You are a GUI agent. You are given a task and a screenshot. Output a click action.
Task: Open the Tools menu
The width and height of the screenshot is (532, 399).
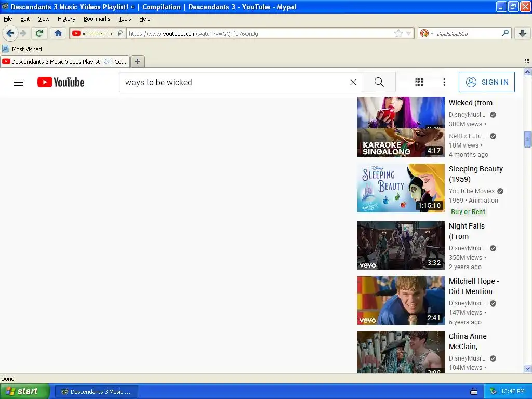tap(125, 19)
